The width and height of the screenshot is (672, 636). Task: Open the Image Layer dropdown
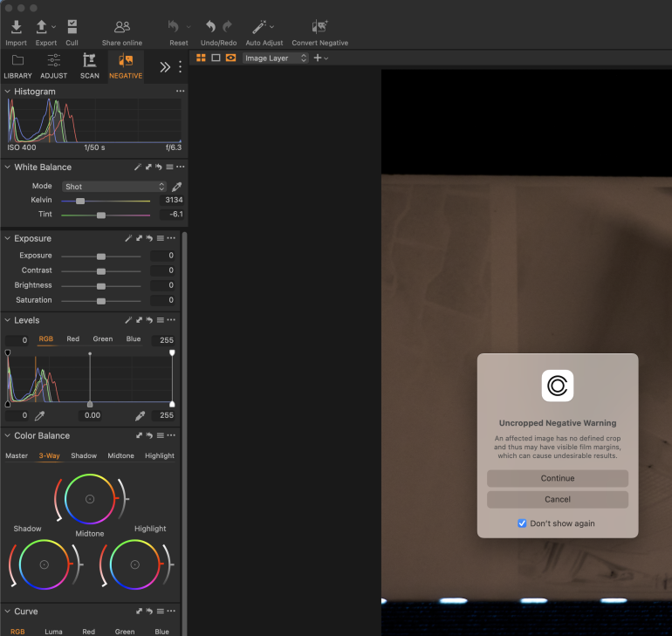(x=276, y=58)
